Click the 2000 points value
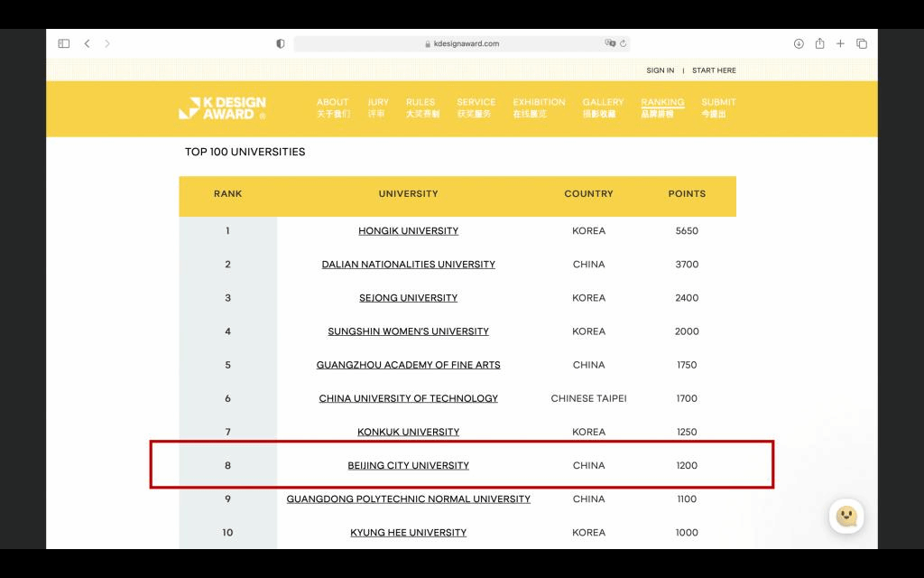The image size is (924, 578). point(687,331)
